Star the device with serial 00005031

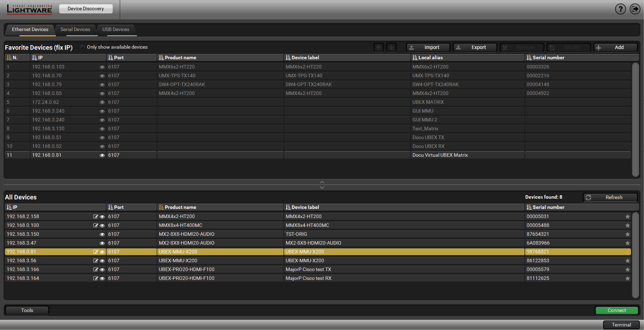tap(628, 217)
